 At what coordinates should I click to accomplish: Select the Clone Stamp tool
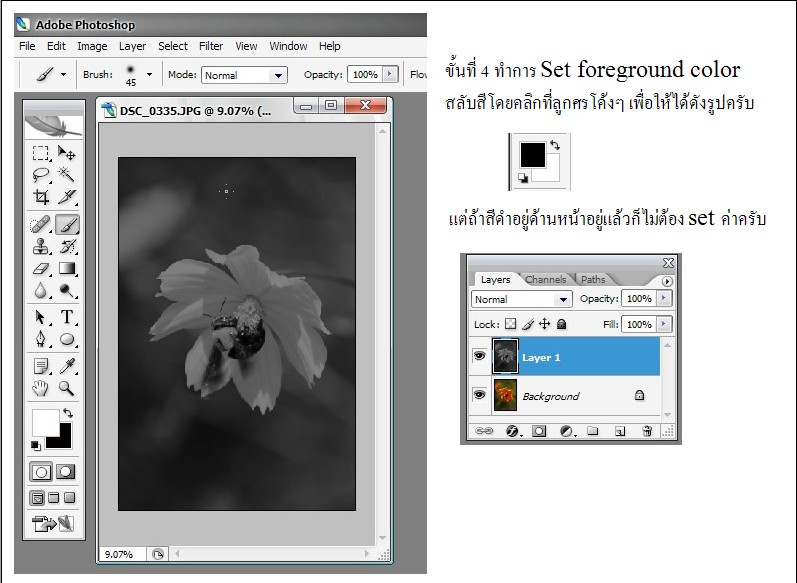point(41,247)
